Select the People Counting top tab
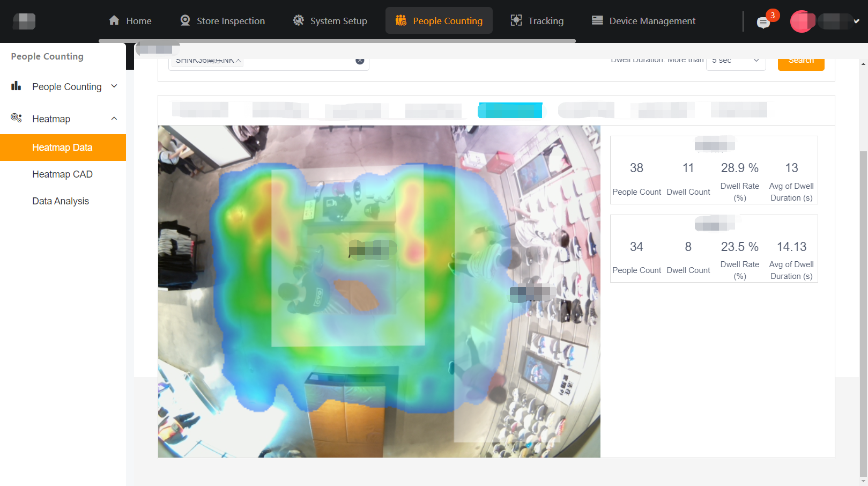The image size is (868, 486). (439, 21)
